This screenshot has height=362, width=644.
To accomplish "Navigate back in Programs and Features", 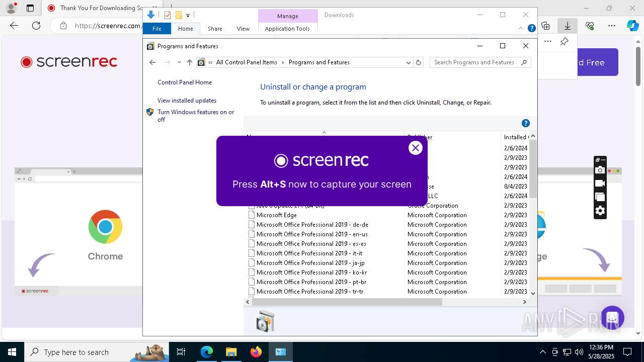I will pyautogui.click(x=152, y=62).
